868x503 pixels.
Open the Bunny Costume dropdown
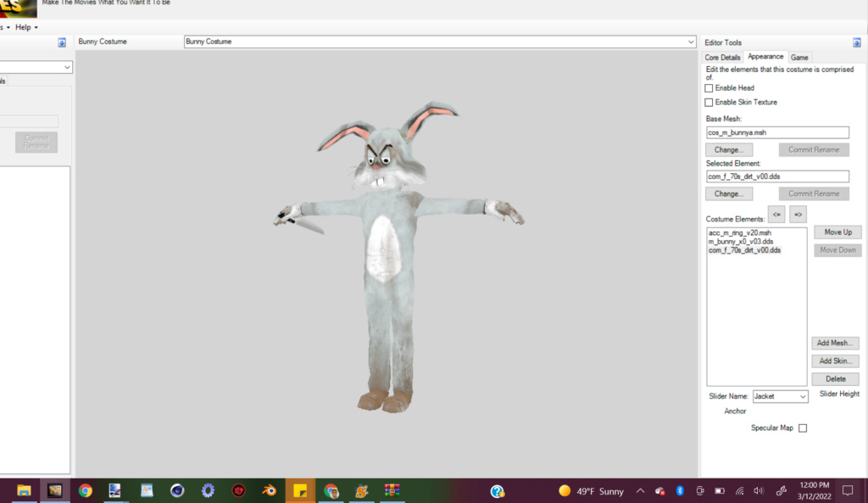[x=440, y=42]
